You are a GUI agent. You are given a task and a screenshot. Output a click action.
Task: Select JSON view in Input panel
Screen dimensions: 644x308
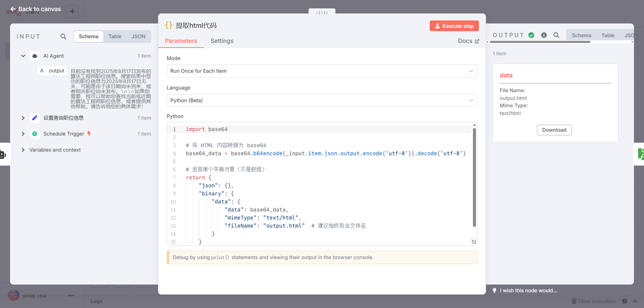(138, 36)
